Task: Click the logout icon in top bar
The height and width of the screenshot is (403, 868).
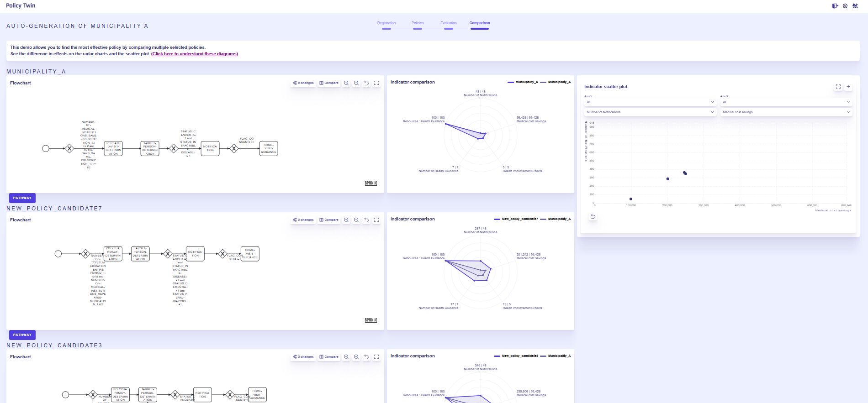Action: point(835,6)
